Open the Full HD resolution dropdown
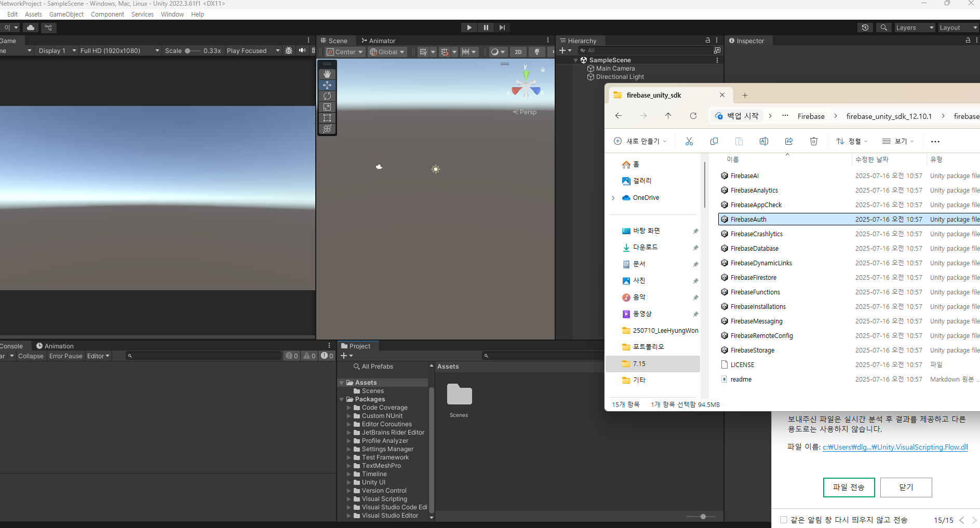Screen dimensions: 980x528 (119, 51)
